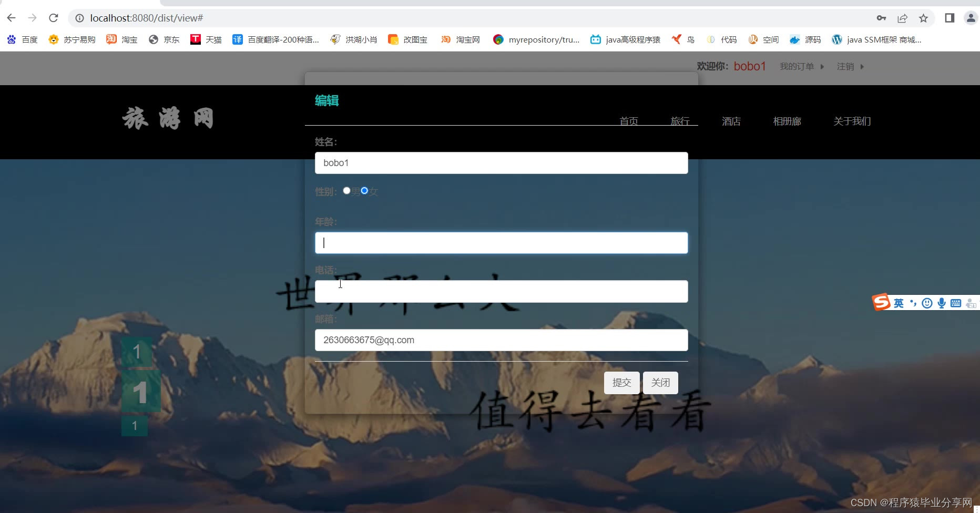Close the edit dialog with 关闭
Screen dimensions: 980x513
(x=660, y=383)
